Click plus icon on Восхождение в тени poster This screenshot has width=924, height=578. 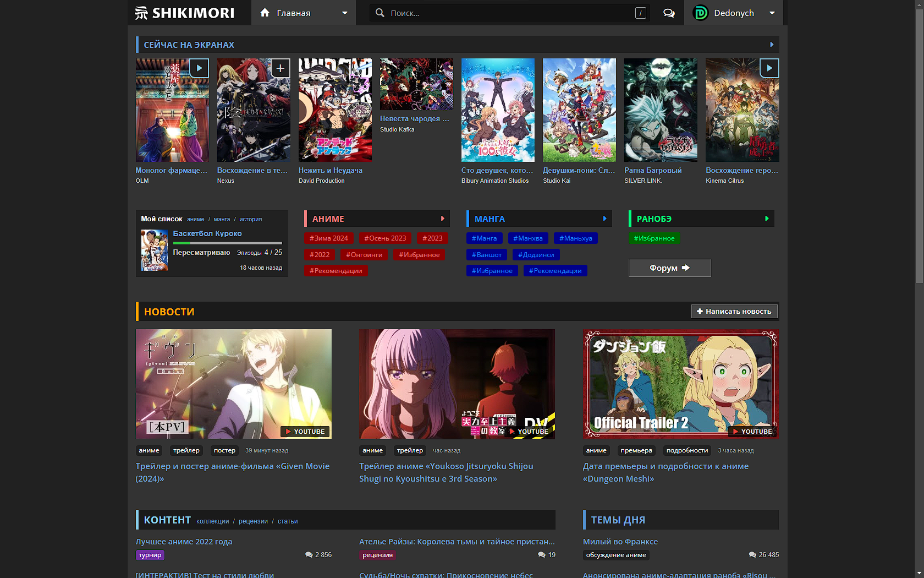(x=280, y=68)
